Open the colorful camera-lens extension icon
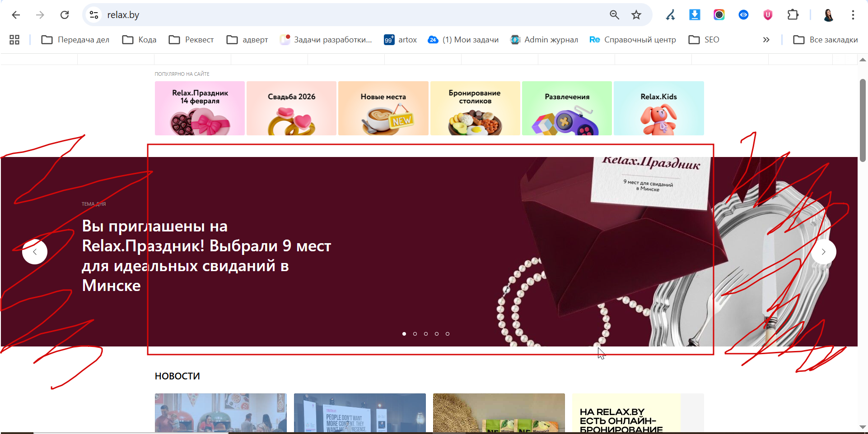 [719, 15]
